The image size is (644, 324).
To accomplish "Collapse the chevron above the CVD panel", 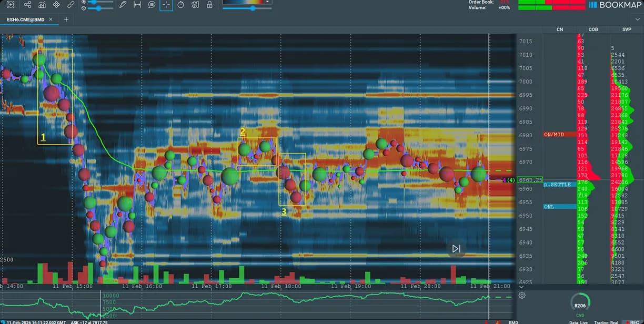I will click(x=522, y=288).
